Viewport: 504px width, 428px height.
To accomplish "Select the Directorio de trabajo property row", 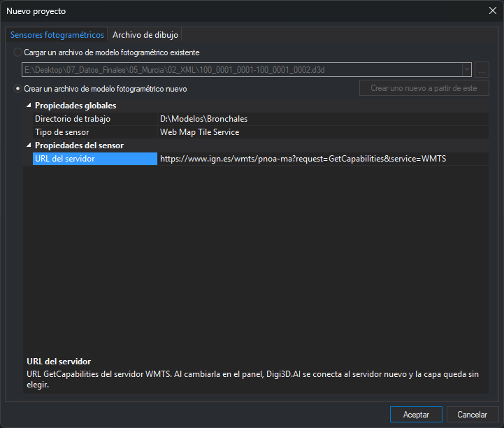I will (x=260, y=119).
